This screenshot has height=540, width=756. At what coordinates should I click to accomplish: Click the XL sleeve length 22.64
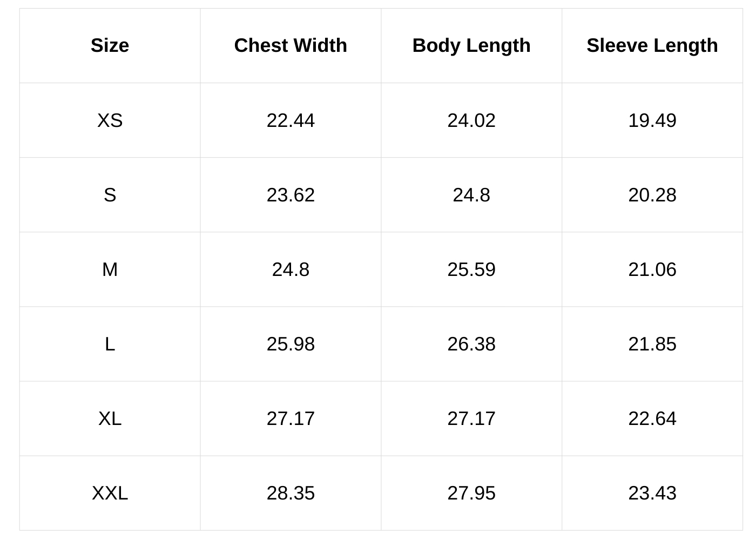pyautogui.click(x=652, y=418)
